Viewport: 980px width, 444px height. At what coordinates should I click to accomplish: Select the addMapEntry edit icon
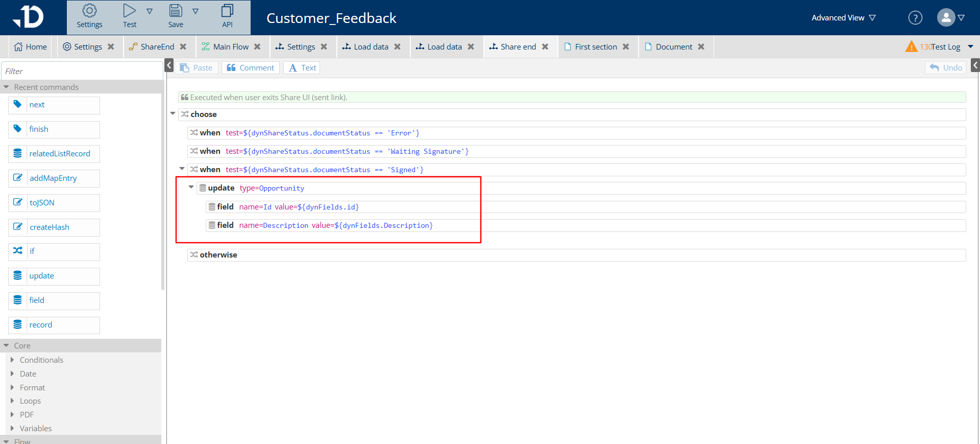click(x=17, y=178)
